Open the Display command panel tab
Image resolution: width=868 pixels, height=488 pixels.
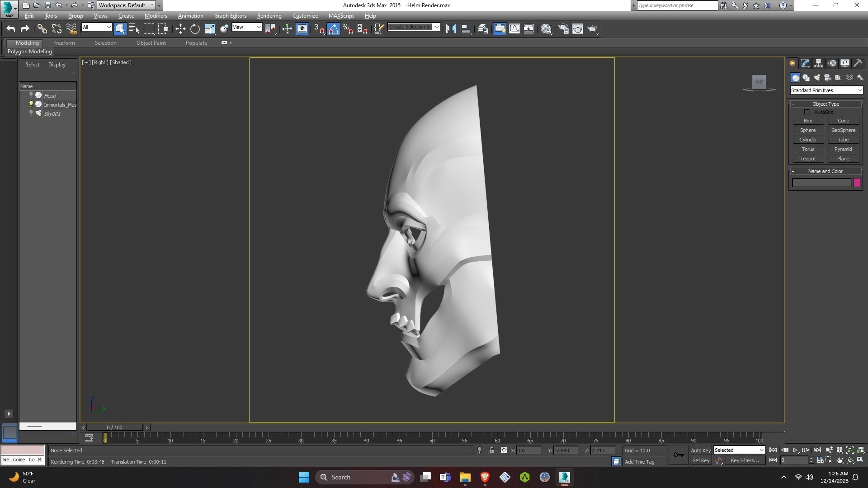click(845, 63)
